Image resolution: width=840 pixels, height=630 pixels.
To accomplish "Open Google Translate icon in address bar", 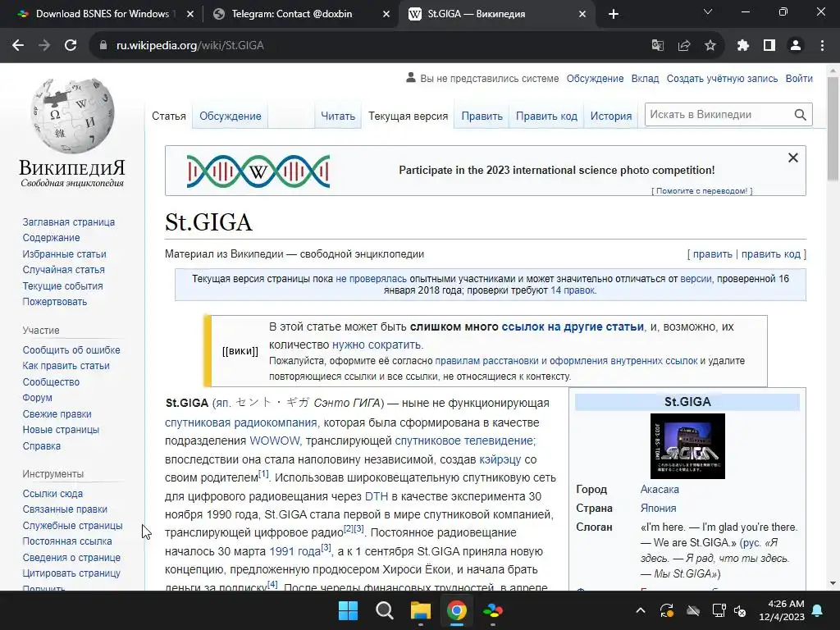I will 657,46.
